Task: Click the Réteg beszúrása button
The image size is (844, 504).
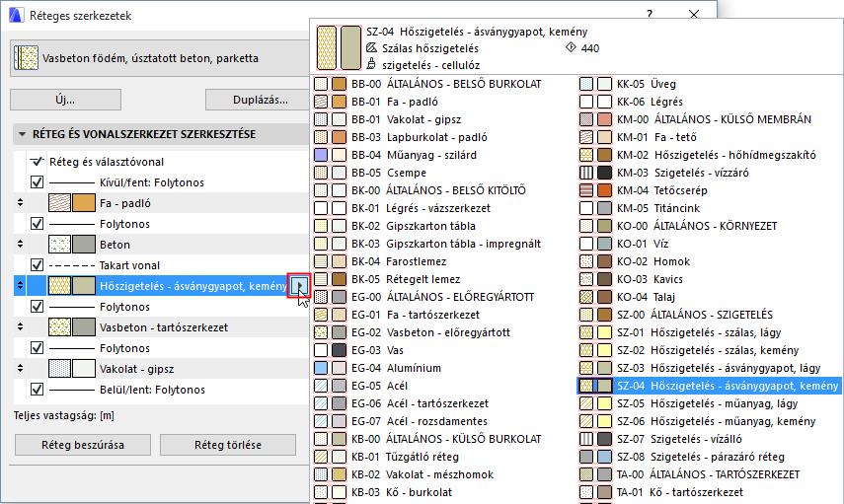Action: click(x=83, y=445)
